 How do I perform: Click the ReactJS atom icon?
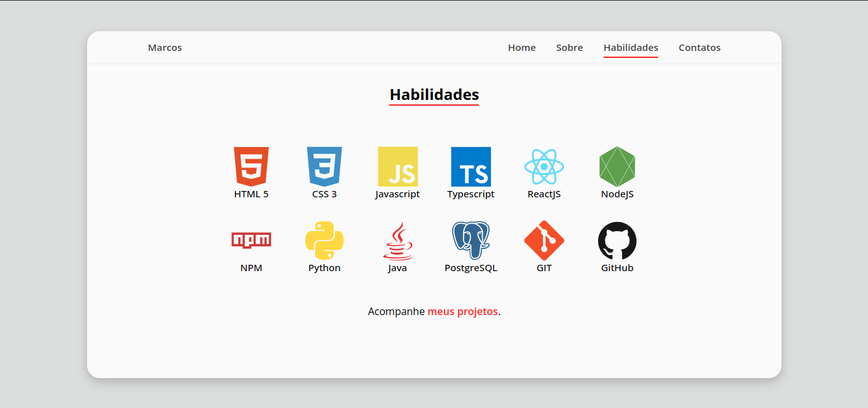click(x=544, y=167)
